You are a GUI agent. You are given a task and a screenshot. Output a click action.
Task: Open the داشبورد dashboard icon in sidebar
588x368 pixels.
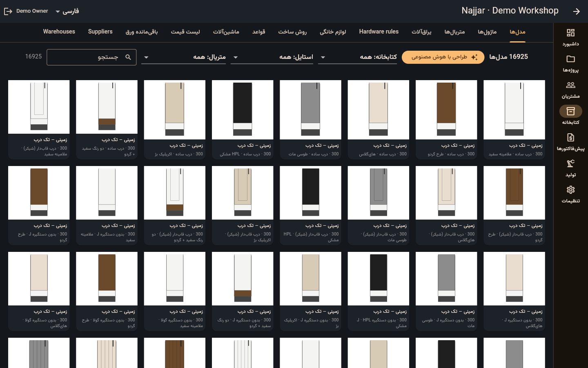pyautogui.click(x=570, y=33)
